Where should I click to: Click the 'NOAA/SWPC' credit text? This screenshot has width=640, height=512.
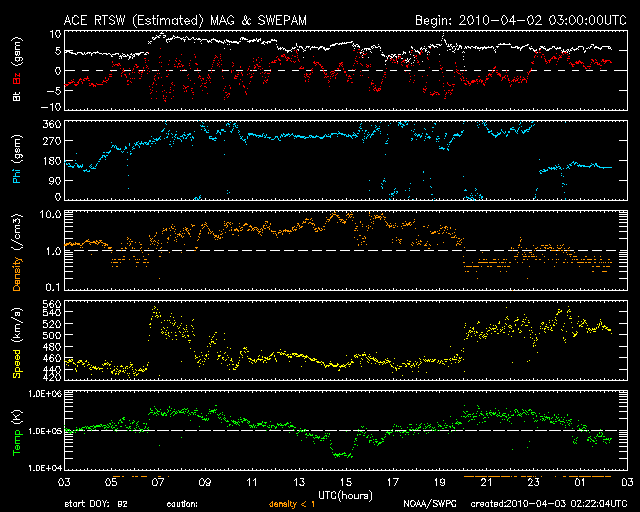(430, 504)
